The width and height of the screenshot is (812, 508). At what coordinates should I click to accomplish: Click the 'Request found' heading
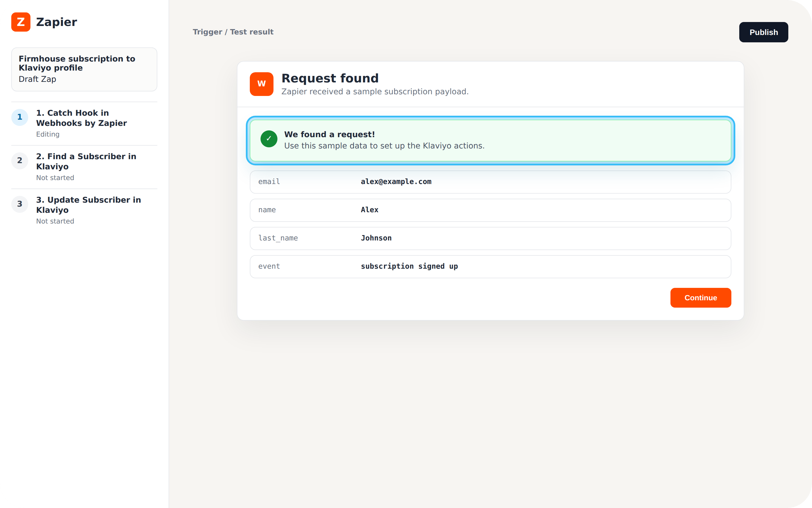pyautogui.click(x=330, y=78)
